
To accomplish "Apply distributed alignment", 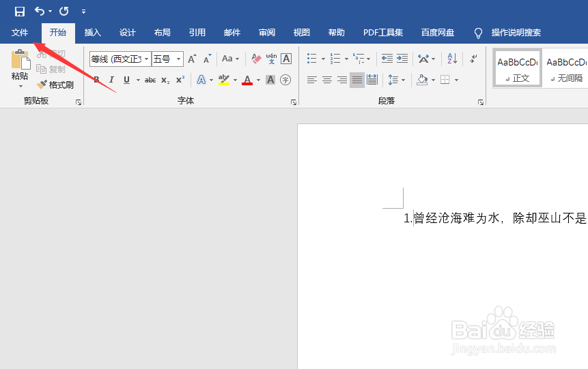I will pos(372,80).
